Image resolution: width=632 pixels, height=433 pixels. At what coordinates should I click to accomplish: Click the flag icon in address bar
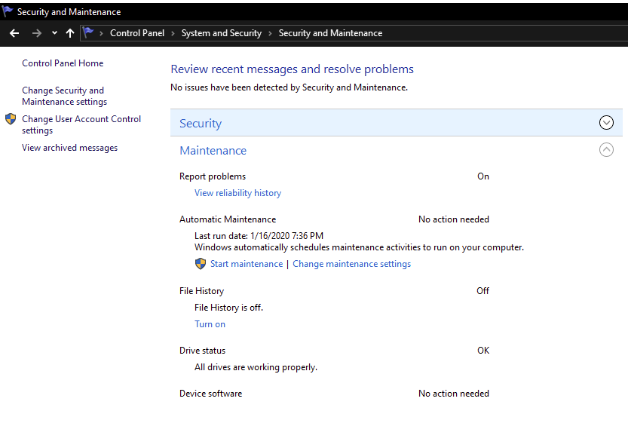88,33
